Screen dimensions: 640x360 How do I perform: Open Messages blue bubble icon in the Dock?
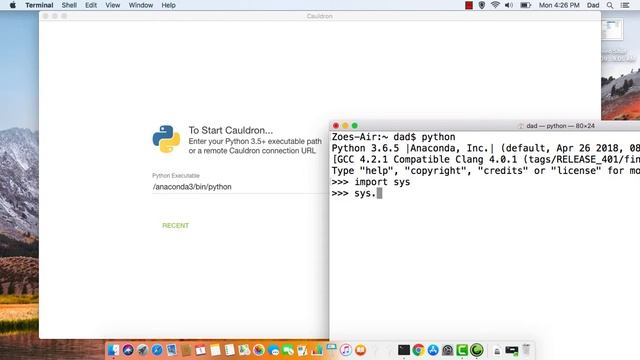273,350
